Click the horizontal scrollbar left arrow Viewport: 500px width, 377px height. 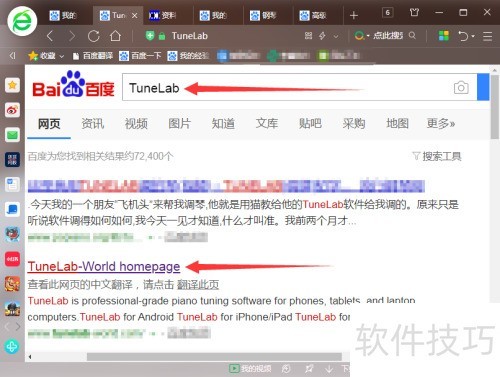(30, 357)
